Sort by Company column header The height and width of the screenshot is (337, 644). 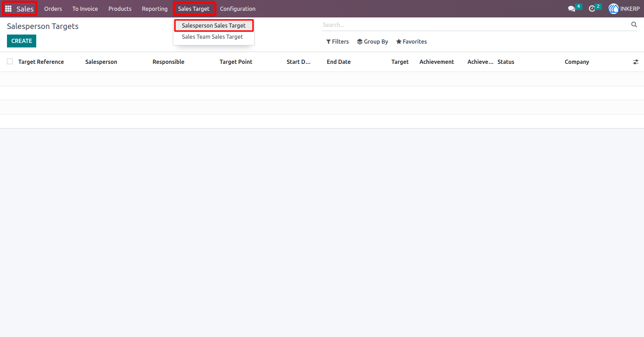click(x=577, y=62)
